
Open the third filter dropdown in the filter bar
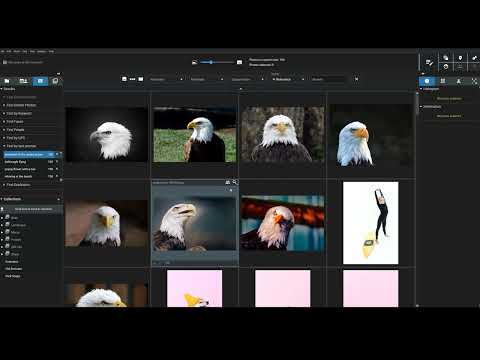[248, 79]
